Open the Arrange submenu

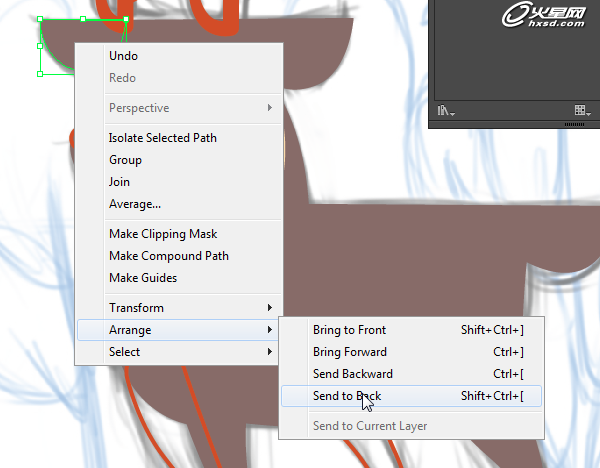tap(178, 330)
